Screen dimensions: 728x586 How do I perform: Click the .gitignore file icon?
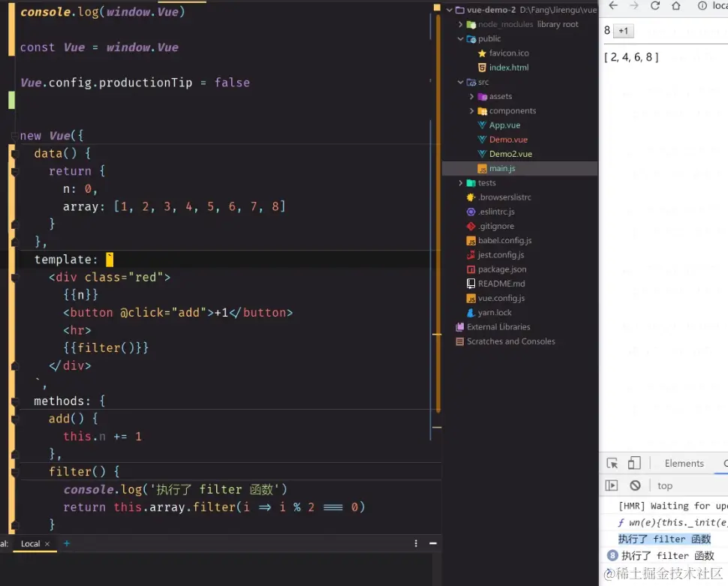click(x=471, y=226)
